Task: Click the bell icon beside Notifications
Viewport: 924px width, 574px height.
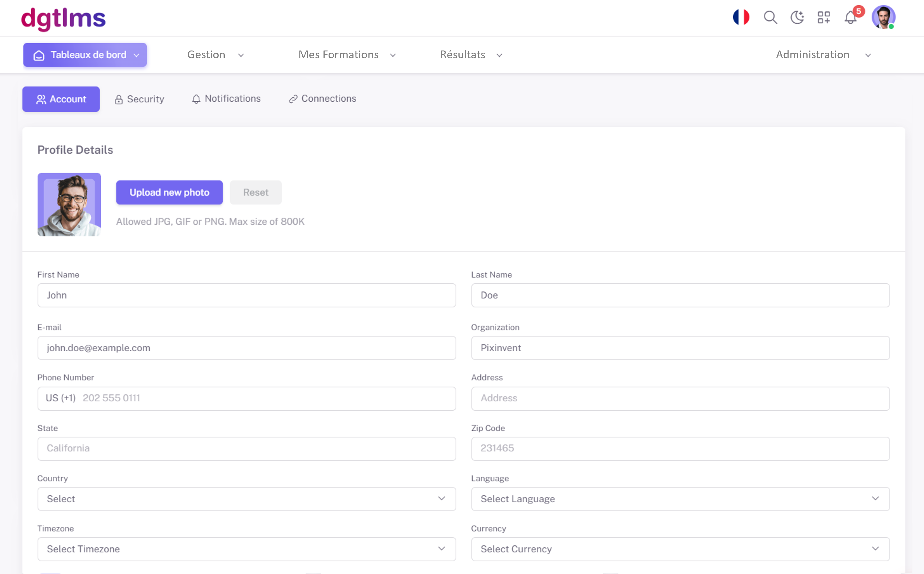Action: [x=196, y=99]
